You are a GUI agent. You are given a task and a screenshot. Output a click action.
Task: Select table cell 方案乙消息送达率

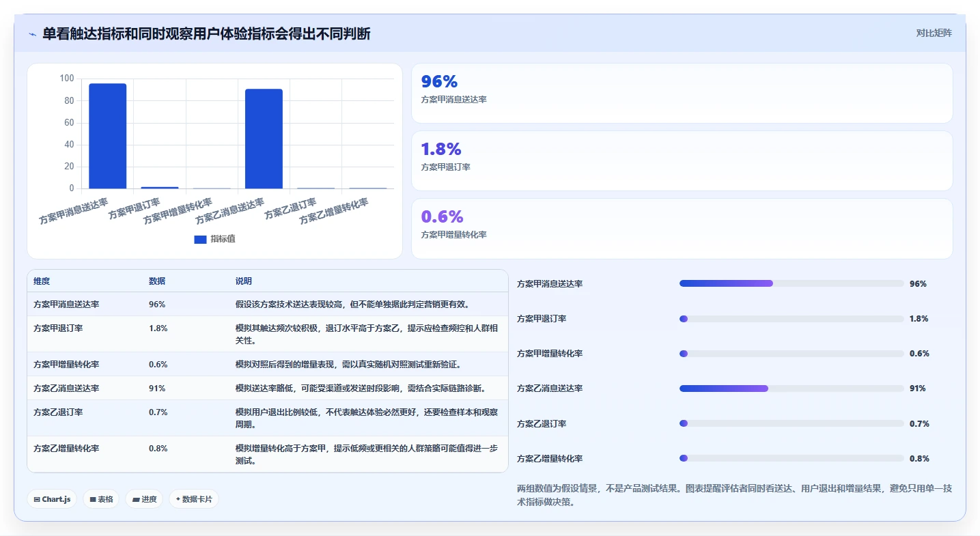(66, 389)
